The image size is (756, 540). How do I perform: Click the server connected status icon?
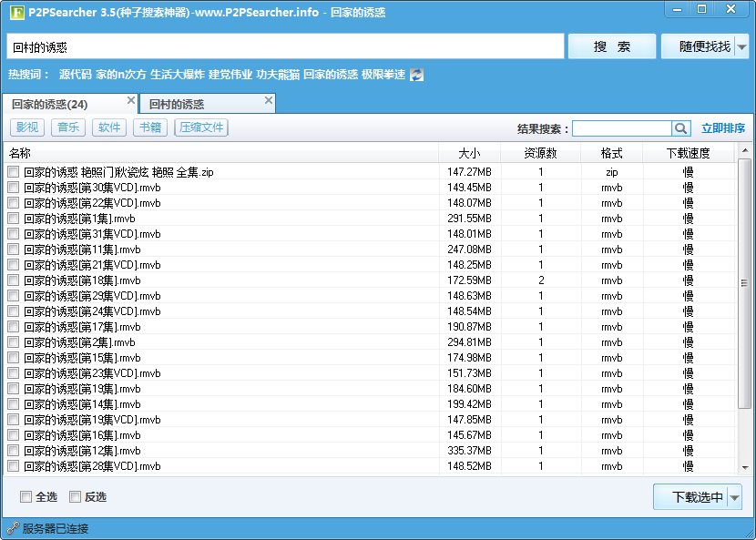[13, 528]
